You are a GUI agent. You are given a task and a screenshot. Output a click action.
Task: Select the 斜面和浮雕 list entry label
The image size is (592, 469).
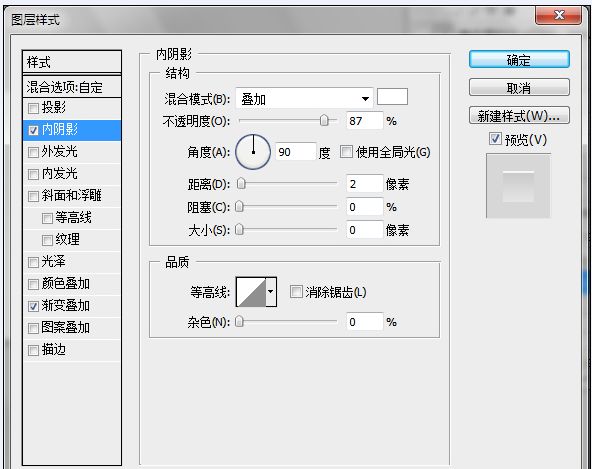click(x=71, y=195)
